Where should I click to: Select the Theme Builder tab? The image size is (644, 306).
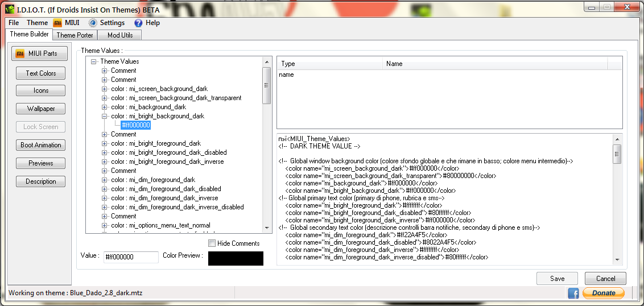[29, 35]
